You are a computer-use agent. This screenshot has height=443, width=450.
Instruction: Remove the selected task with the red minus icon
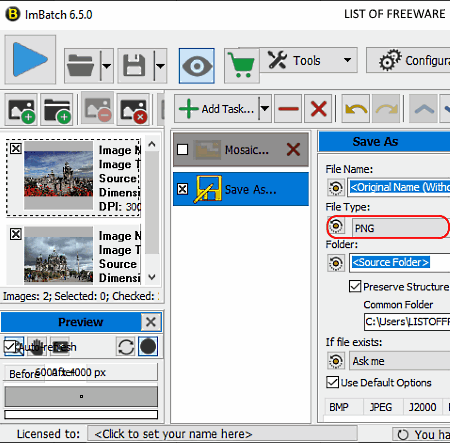click(288, 109)
